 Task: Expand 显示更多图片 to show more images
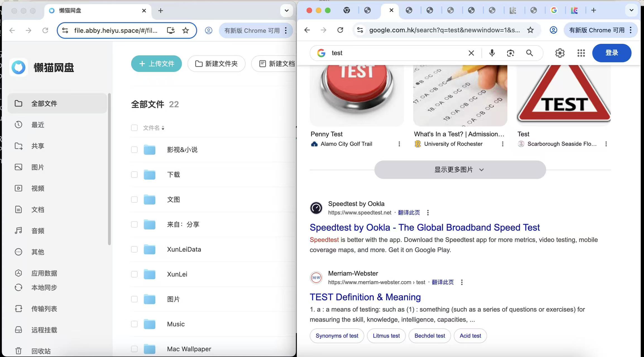coord(460,170)
